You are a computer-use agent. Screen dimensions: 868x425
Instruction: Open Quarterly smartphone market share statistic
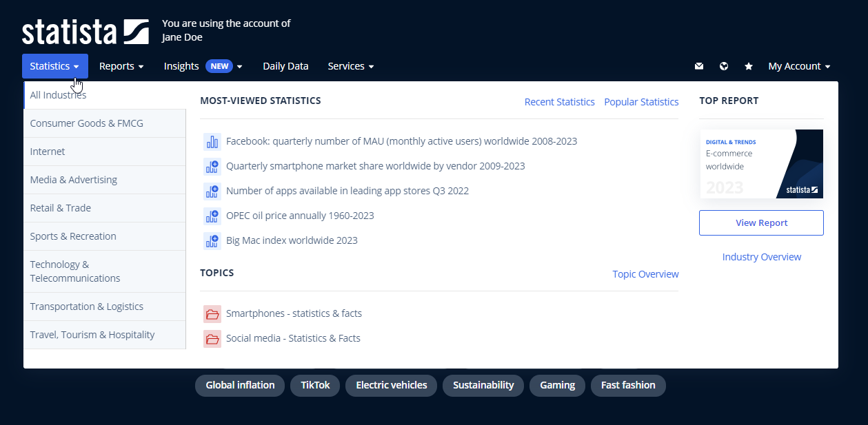point(375,166)
